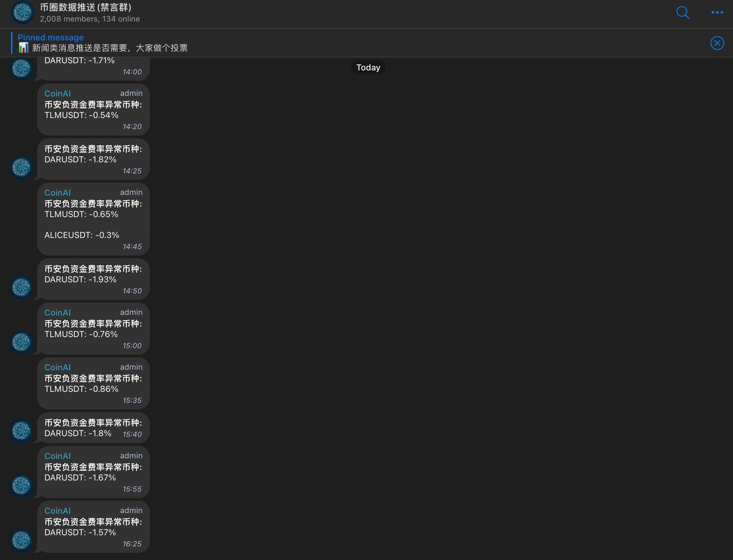This screenshot has height=560, width=733.
Task: Select the TLMUSDT: -0.86% line
Action: coord(81,389)
